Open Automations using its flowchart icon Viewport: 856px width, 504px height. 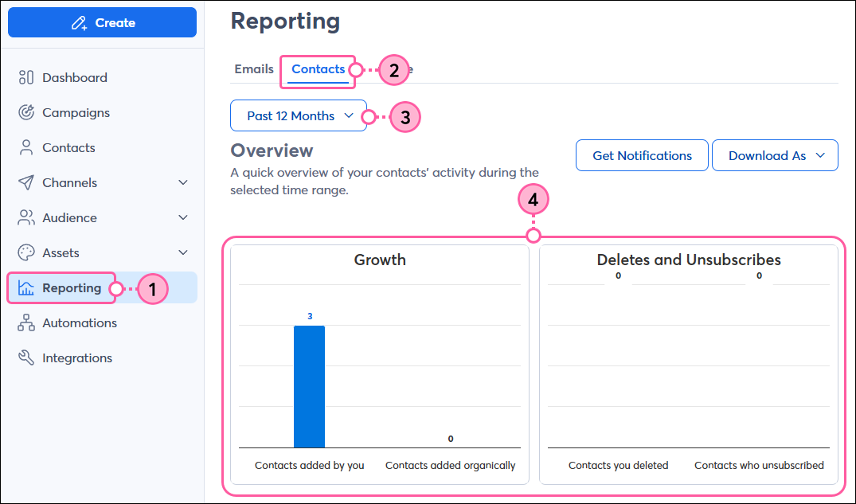click(x=25, y=322)
